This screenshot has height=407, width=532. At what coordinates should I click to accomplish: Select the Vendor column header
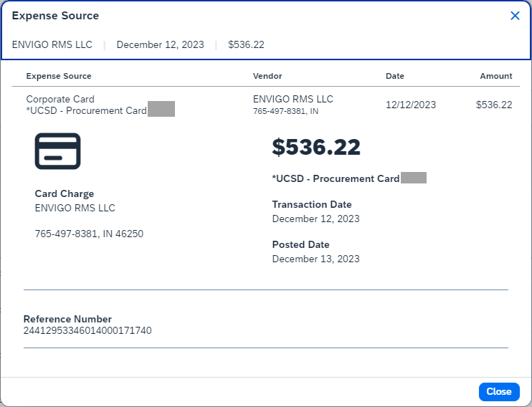pyautogui.click(x=267, y=76)
